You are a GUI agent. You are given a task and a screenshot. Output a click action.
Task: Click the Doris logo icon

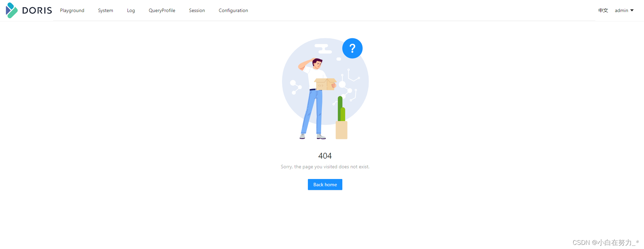[x=12, y=10]
